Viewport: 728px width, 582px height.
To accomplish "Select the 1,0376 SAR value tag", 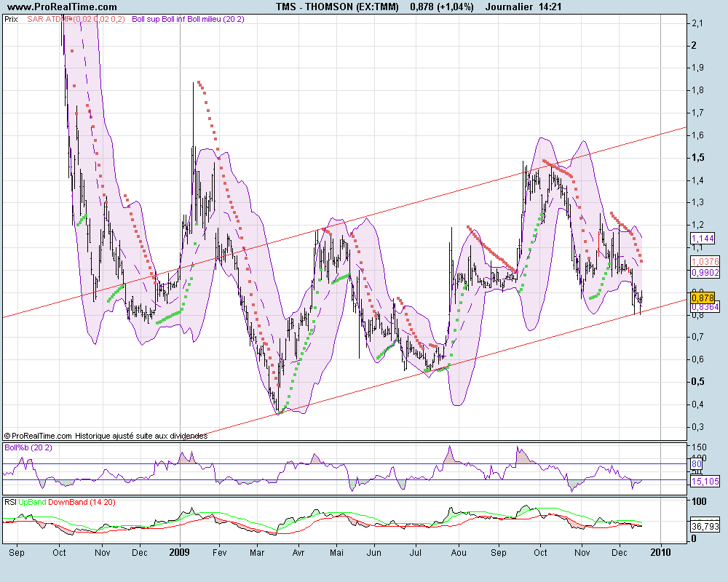I will 705,262.
